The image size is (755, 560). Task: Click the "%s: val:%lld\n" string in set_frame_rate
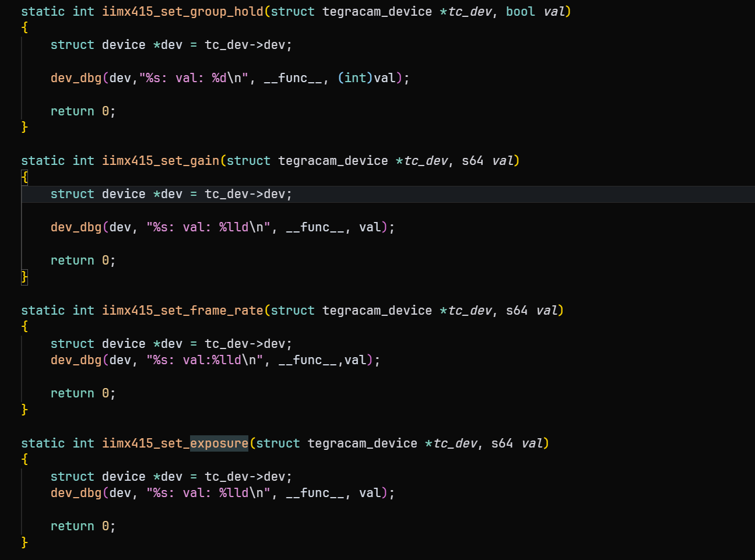pyautogui.click(x=205, y=360)
